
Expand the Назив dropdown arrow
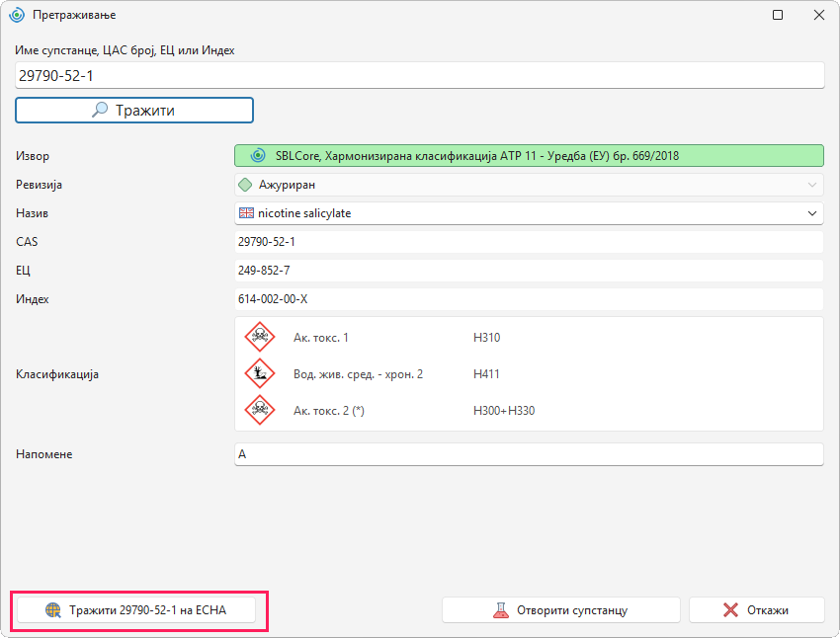(812, 213)
